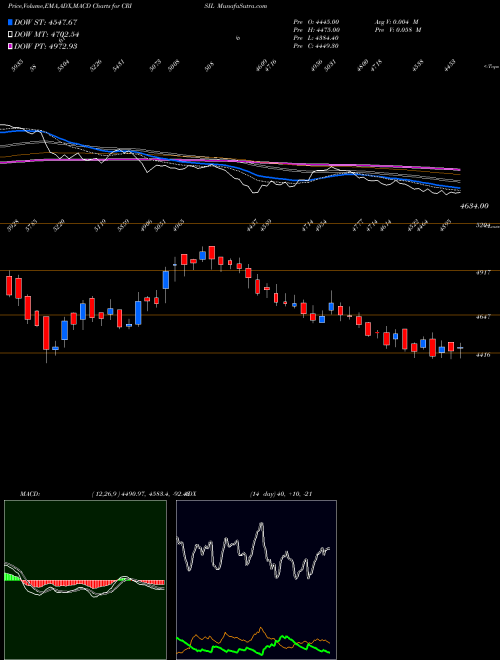Click the 4647 price axis label
Image resolution: width=500 pixels, height=660 pixels.
pos(482,316)
